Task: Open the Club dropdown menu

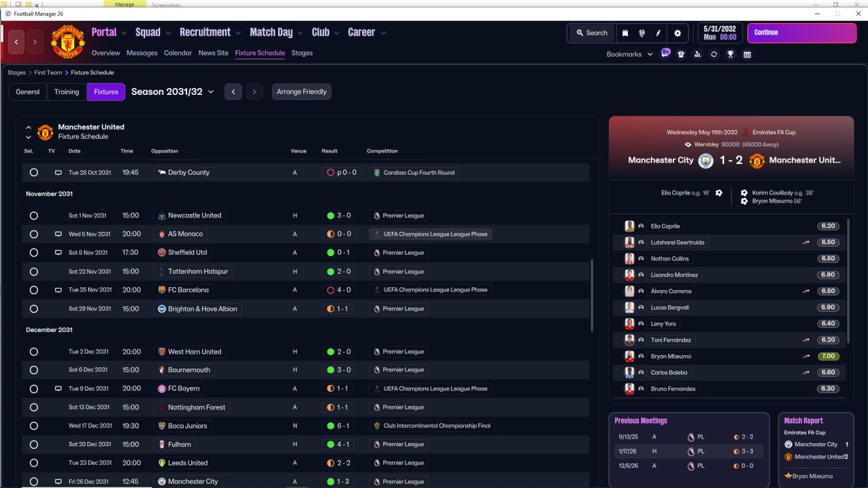Action: click(x=325, y=33)
